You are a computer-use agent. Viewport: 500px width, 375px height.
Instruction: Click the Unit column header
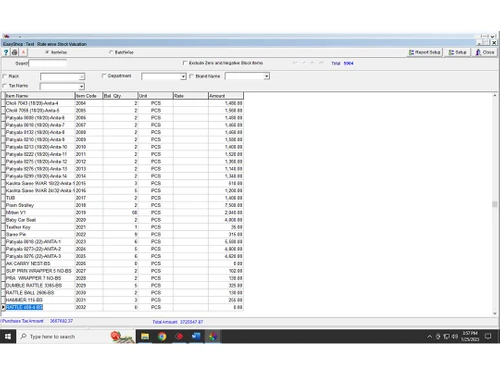[155, 96]
